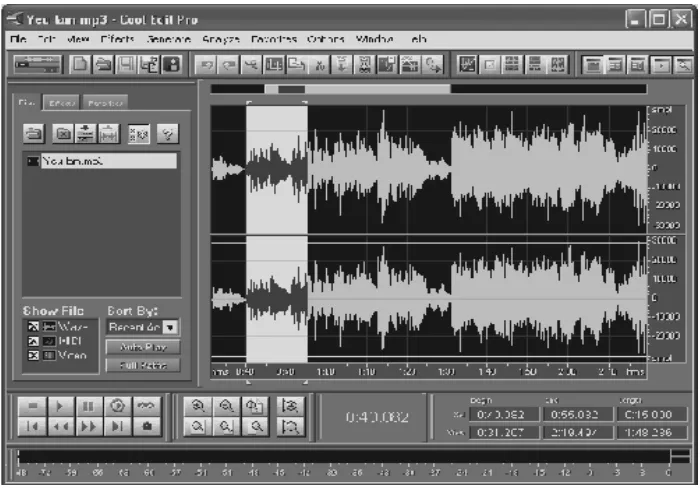This screenshot has width=700, height=488.
Task: Click the Auto-Play button
Action: pyautogui.click(x=143, y=347)
